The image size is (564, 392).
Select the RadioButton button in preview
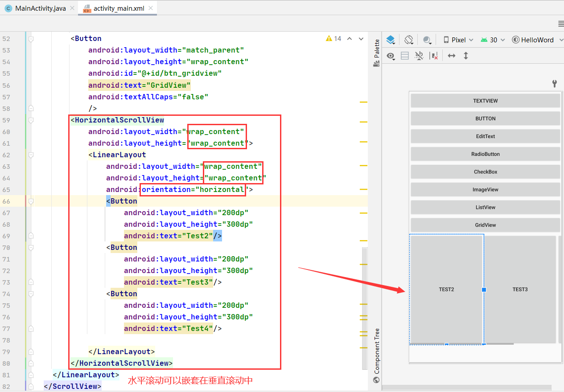(x=485, y=154)
